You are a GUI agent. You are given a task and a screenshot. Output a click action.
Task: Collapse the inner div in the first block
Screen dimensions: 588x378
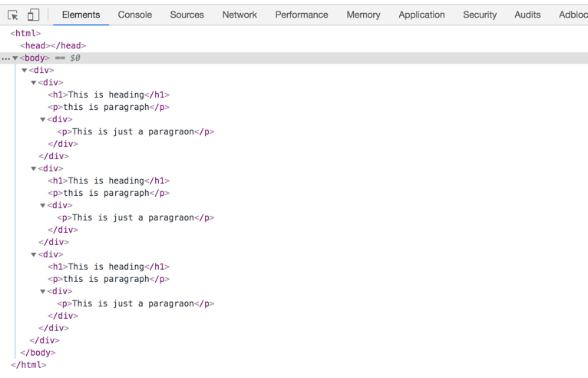point(43,119)
